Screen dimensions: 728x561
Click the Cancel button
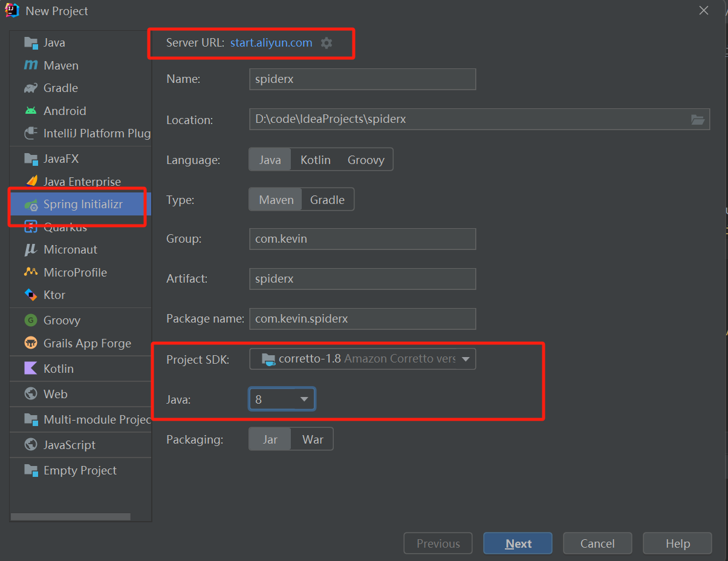[597, 543]
